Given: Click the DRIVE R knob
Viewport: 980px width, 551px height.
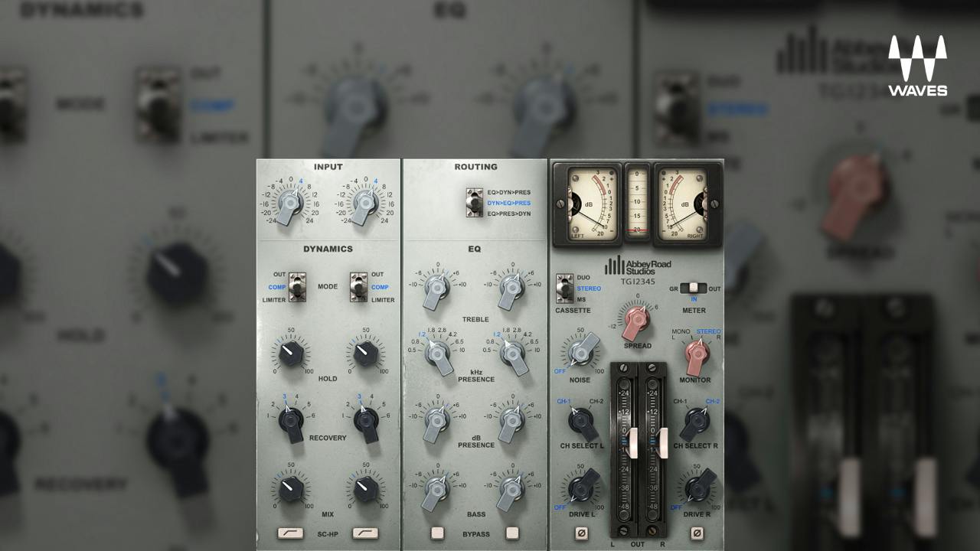Looking at the screenshot, I should (697, 487).
